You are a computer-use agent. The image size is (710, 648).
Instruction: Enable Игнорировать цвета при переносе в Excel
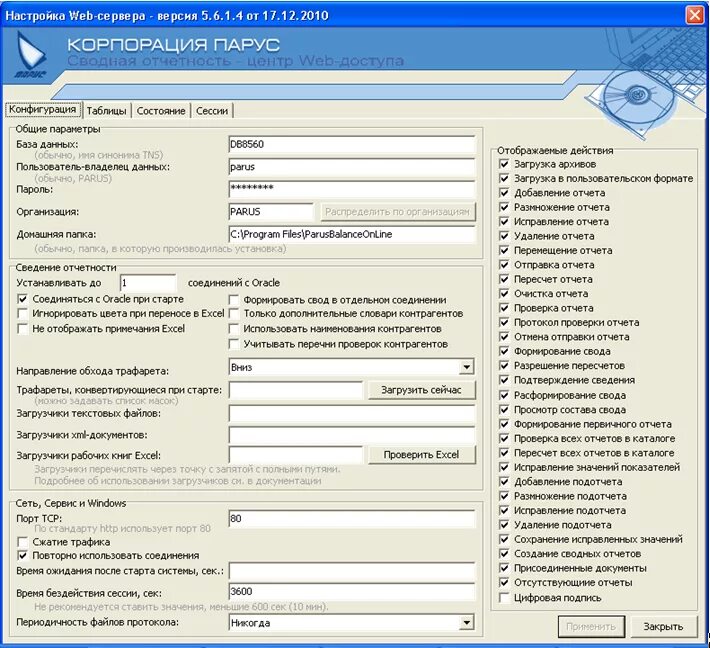pyautogui.click(x=22, y=314)
